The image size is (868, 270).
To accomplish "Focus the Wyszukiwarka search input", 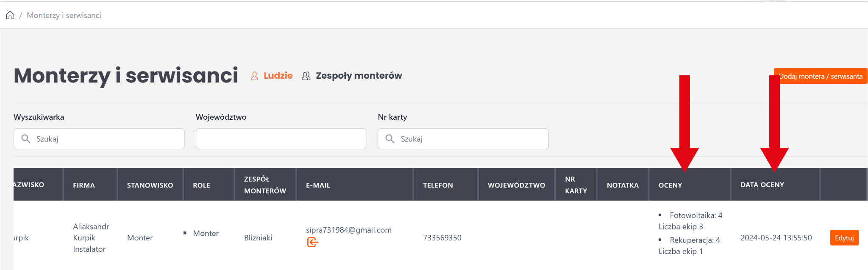I will pyautogui.click(x=106, y=139).
